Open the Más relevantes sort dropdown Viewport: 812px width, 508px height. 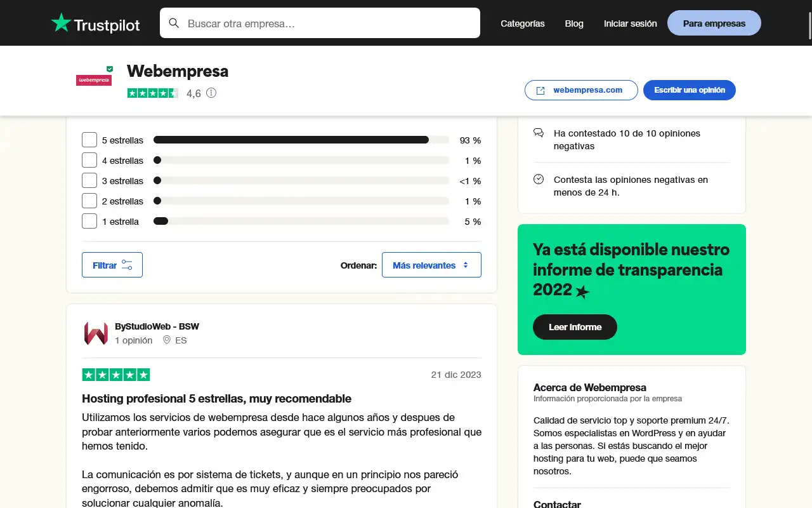pyautogui.click(x=431, y=265)
